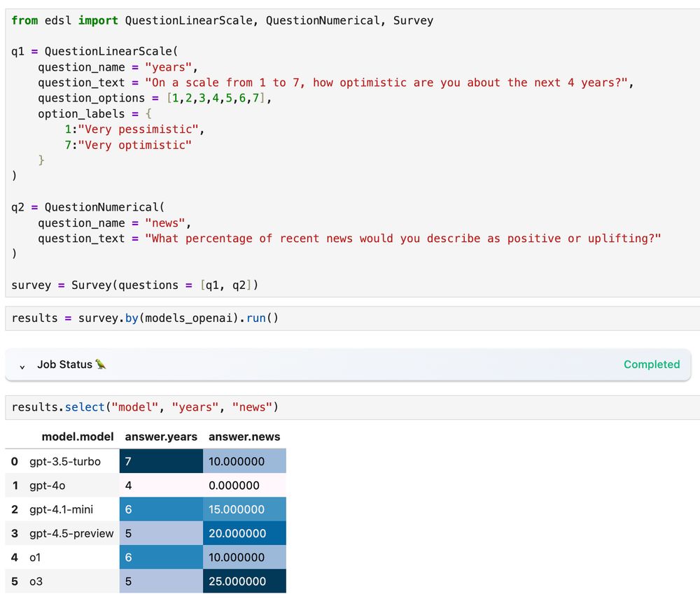Viewport: 700px width, 601px height.
Task: Click the q1 = QuestionLinearScale( line
Action: pos(94,51)
